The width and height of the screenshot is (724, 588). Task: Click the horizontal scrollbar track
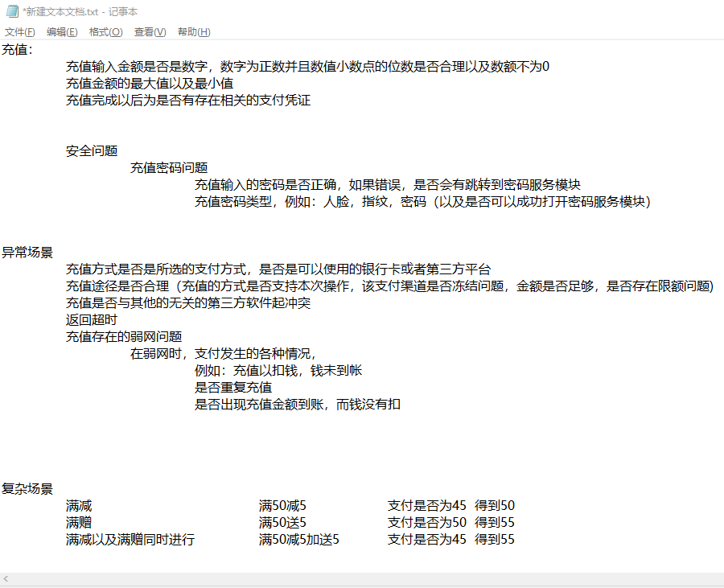[x=362, y=578]
